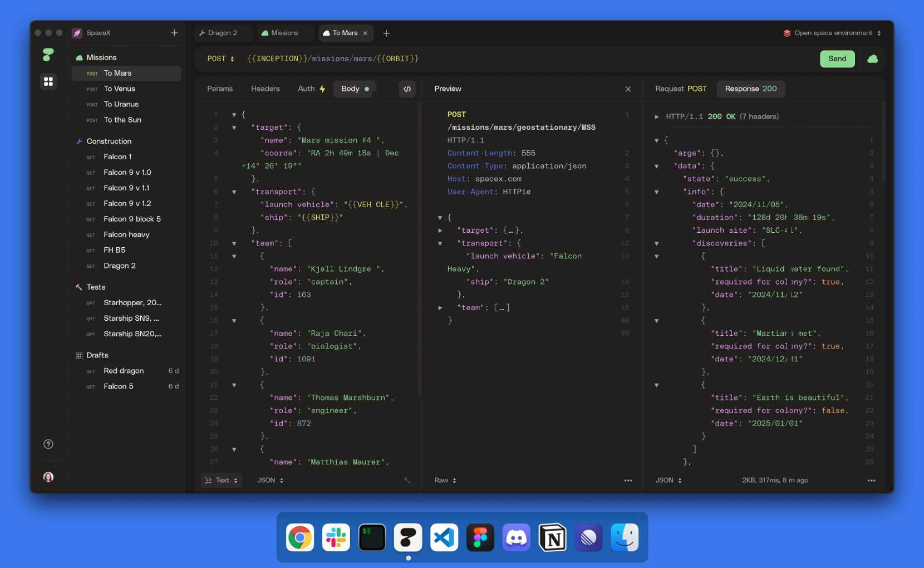Close the To Mars tab
The height and width of the screenshot is (568, 924).
365,33
